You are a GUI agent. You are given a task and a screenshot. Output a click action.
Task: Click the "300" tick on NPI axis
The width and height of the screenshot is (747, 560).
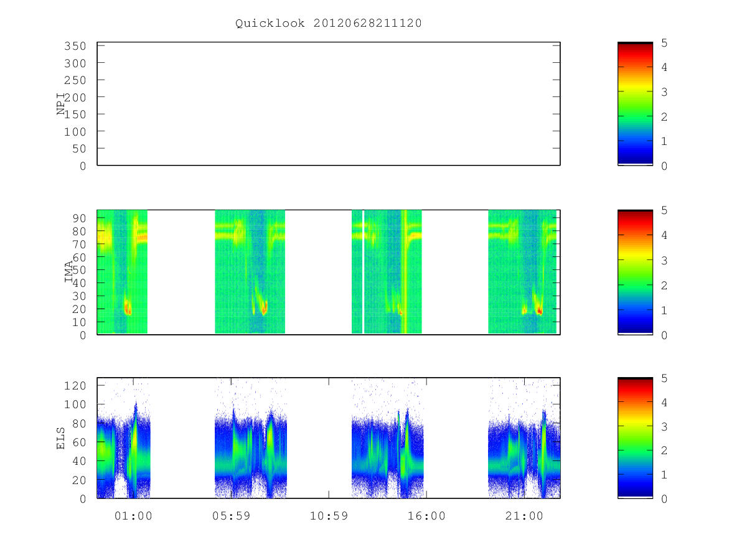(75, 63)
